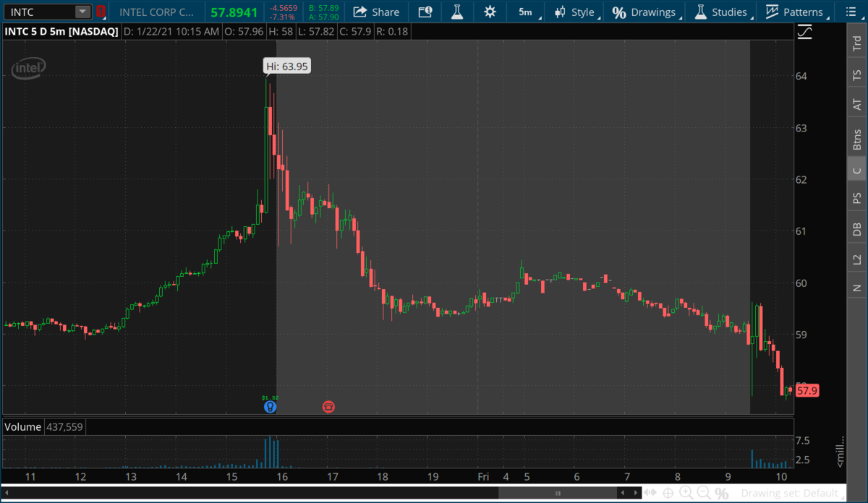This screenshot has height=503, width=868.
Task: Open the DB sidebar tab
Action: [x=857, y=228]
